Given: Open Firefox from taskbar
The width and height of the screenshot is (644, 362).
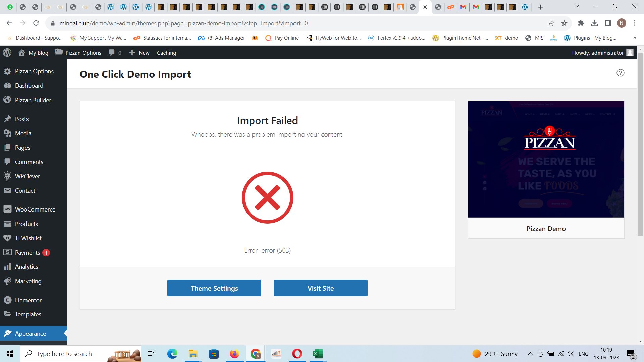Looking at the screenshot, I should point(234,354).
